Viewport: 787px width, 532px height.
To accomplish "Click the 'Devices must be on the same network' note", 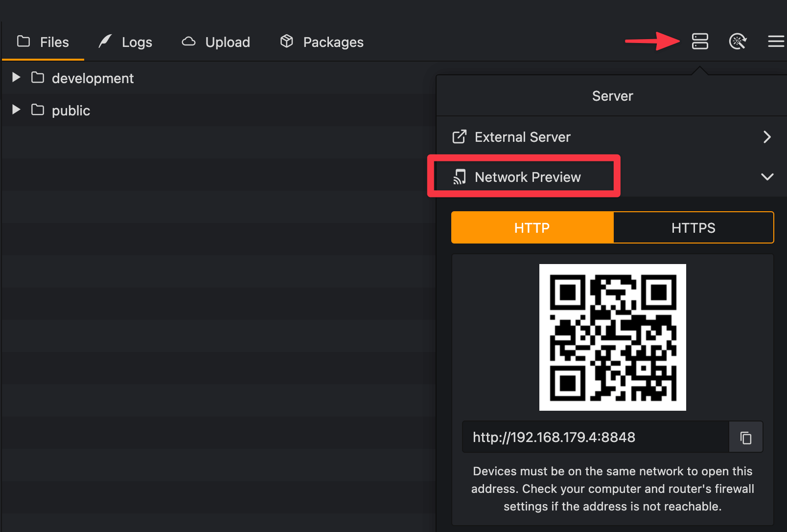I will pyautogui.click(x=612, y=488).
